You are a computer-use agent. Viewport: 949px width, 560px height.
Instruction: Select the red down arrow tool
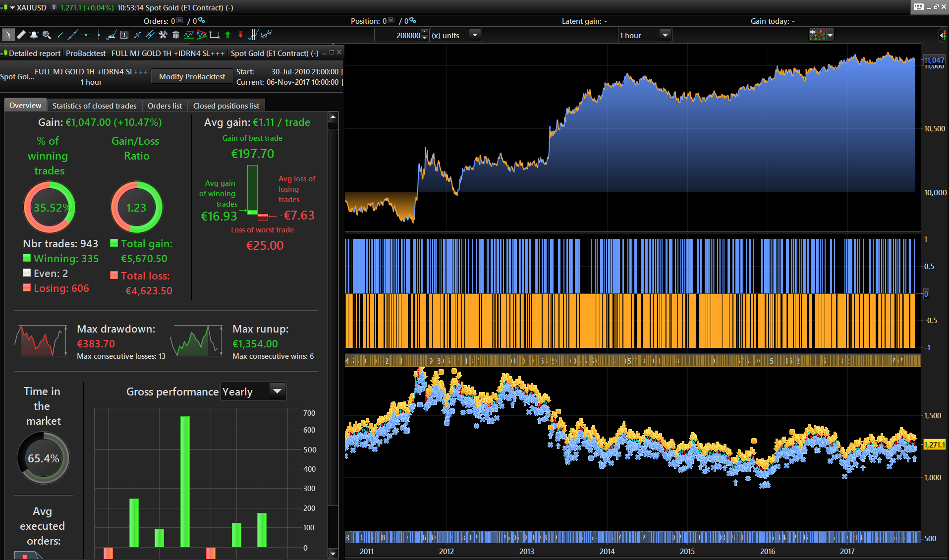(240, 35)
